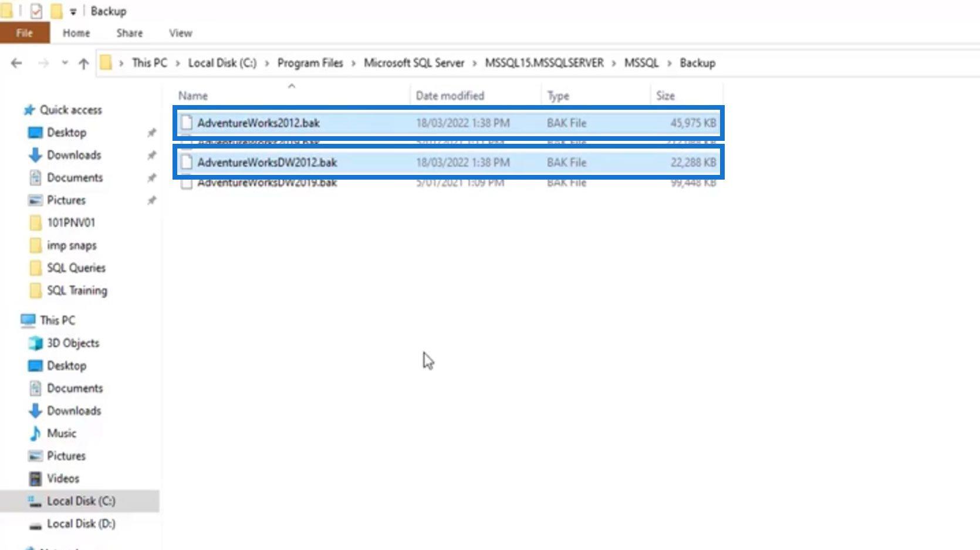The image size is (980, 550).
Task: Click the Forward navigation arrow
Action: pos(43,63)
